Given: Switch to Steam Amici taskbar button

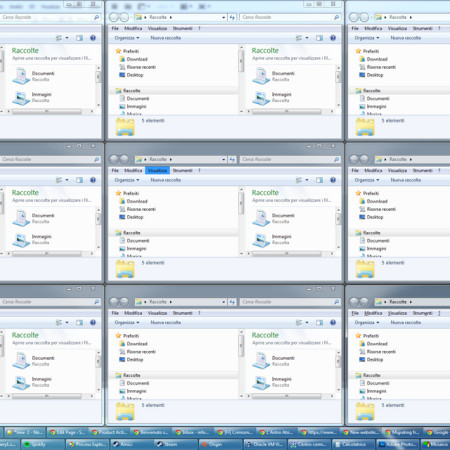Looking at the screenshot, I should pos(132,444).
